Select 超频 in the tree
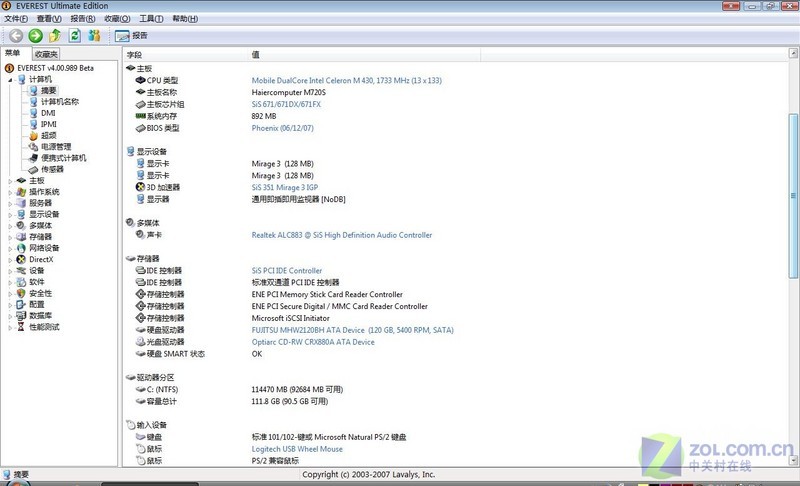The image size is (800, 486). pos(48,135)
